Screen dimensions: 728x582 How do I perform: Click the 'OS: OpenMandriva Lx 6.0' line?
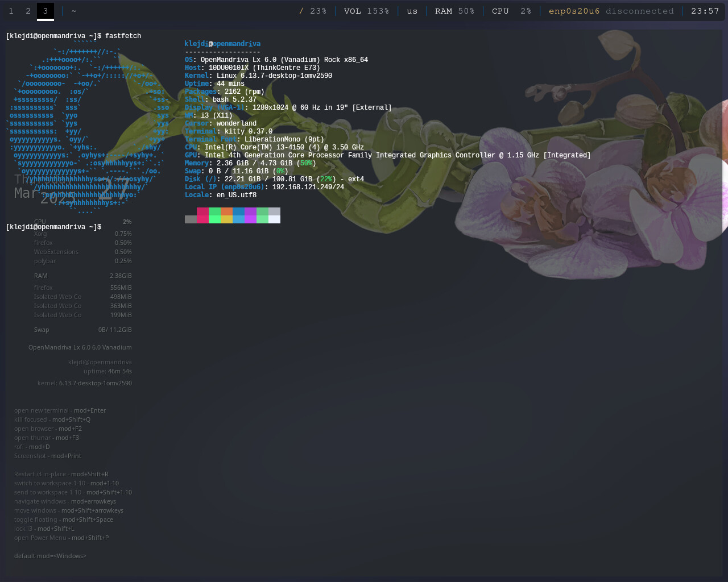(276, 60)
